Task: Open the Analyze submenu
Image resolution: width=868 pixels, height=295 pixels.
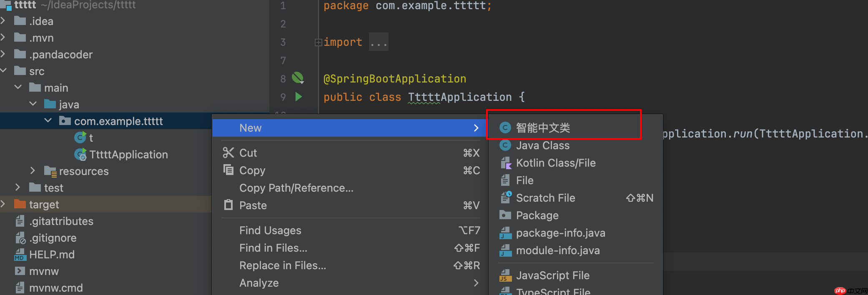Action: (x=258, y=283)
